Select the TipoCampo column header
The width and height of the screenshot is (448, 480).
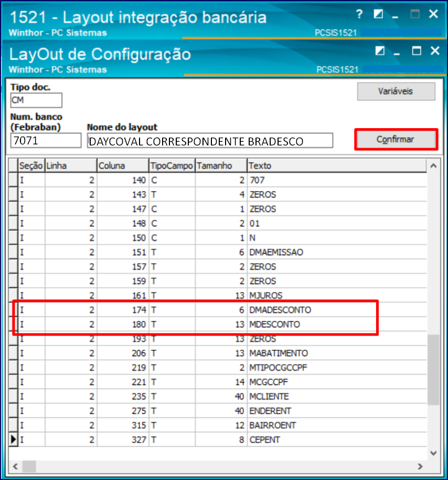172,165
